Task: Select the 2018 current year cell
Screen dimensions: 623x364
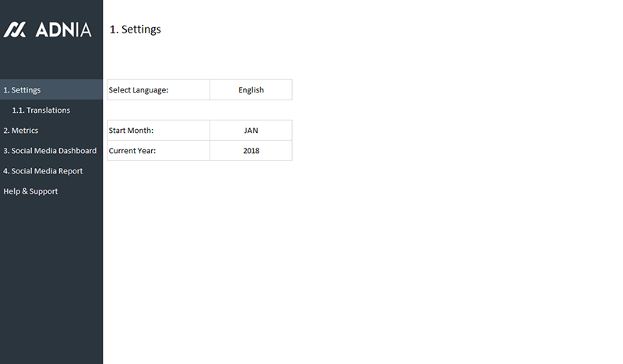Action: point(251,151)
